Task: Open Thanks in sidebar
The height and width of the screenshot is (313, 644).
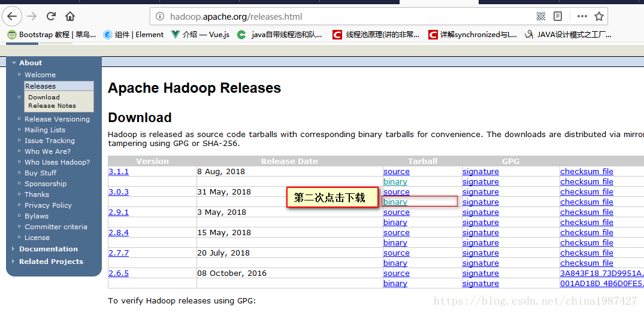Action: point(37,195)
